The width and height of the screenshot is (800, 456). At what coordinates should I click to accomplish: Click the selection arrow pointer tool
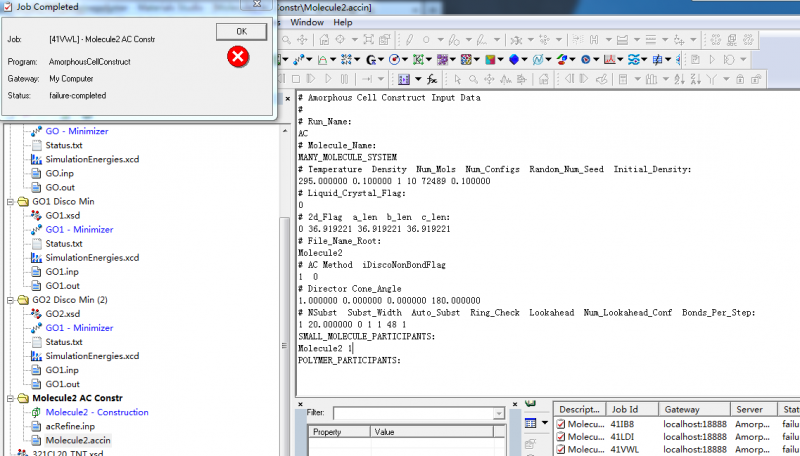click(x=458, y=79)
